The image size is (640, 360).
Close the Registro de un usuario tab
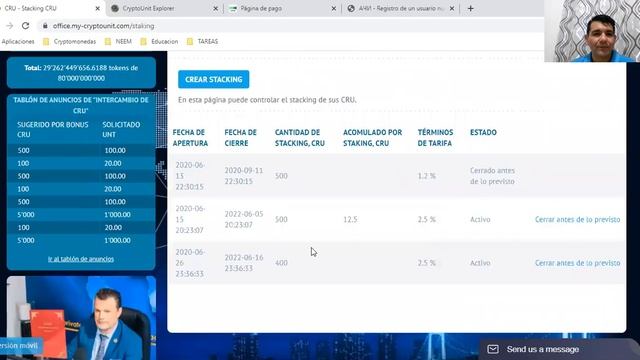tap(452, 8)
